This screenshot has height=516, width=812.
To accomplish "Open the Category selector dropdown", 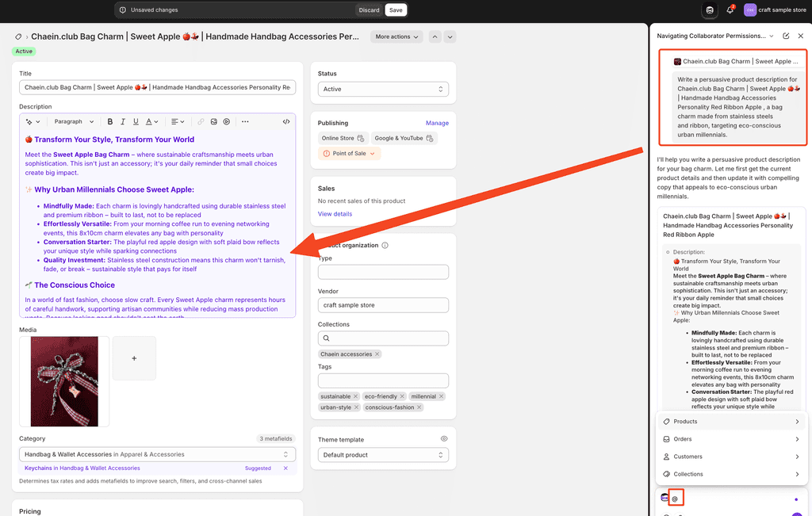I will point(158,454).
